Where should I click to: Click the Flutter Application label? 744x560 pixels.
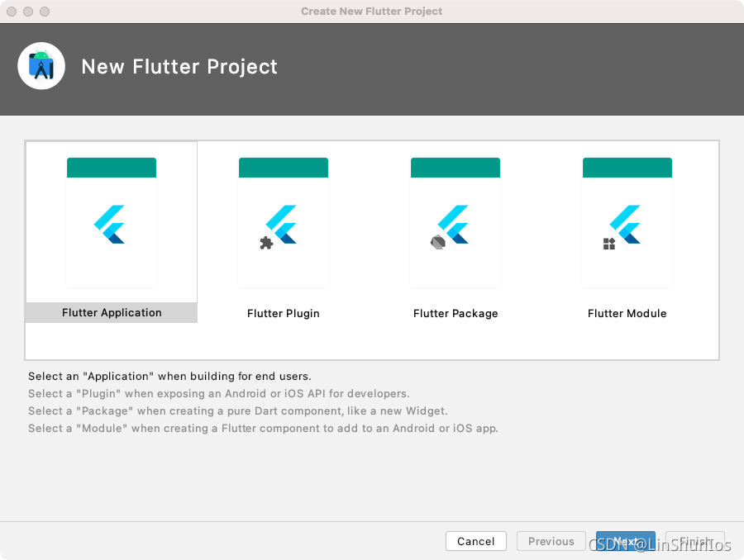[x=112, y=312]
